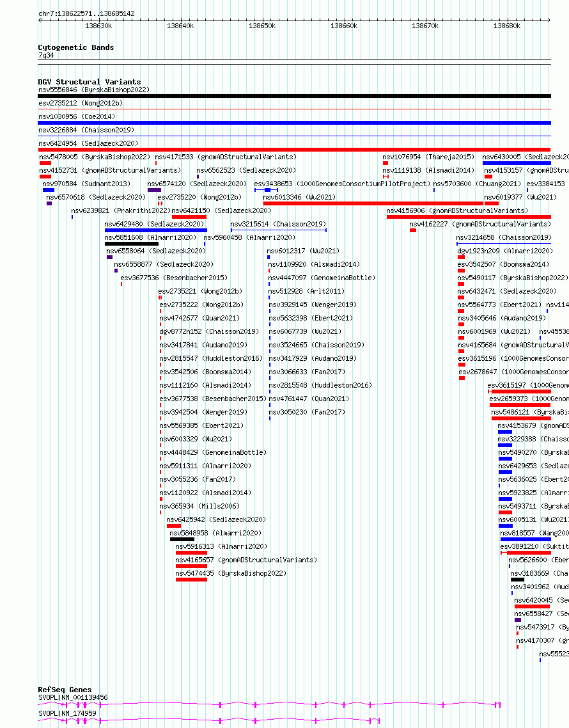Click nsv512928 (Arlt2011) label
The width and height of the screenshot is (569, 728).
coord(306,292)
